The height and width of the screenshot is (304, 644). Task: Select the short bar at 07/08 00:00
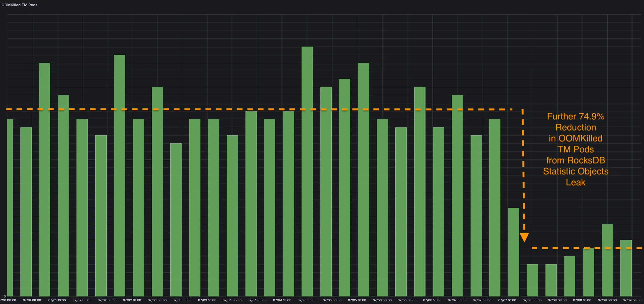pyautogui.click(x=532, y=280)
